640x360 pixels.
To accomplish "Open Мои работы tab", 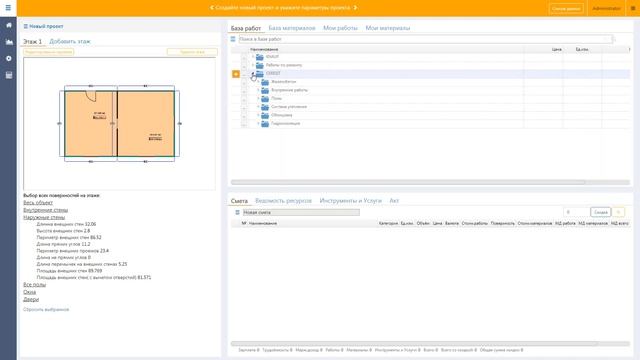I will (x=340, y=28).
